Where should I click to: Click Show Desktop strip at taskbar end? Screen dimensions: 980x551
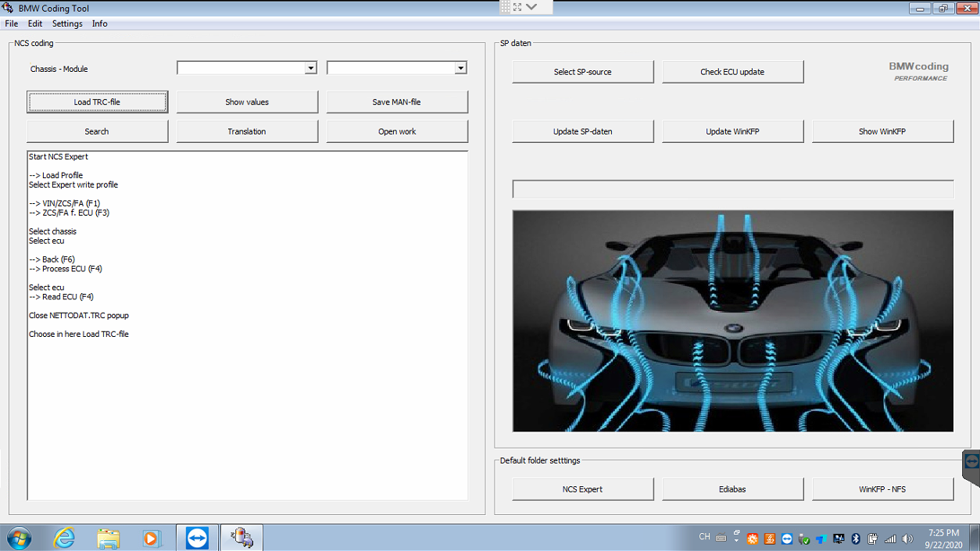[x=975, y=538]
